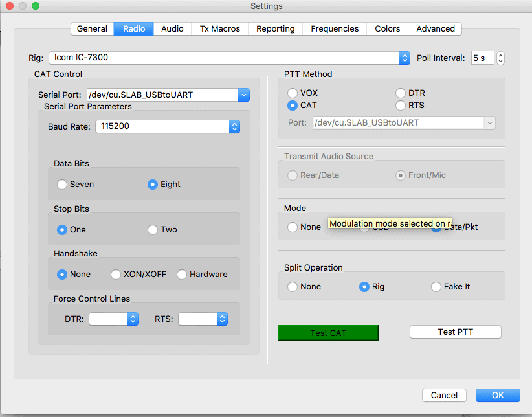Open the Force DTR dropdown
532x417 pixels.
[x=133, y=319]
